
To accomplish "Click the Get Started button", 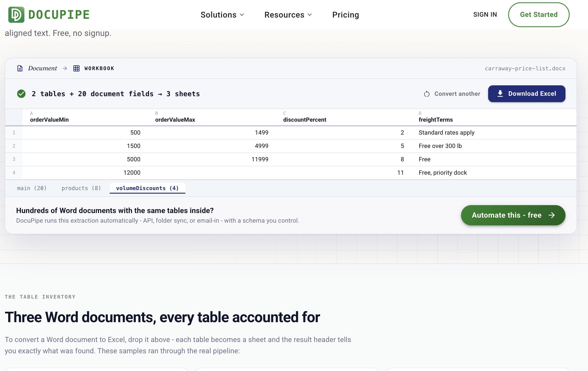I will click(539, 15).
